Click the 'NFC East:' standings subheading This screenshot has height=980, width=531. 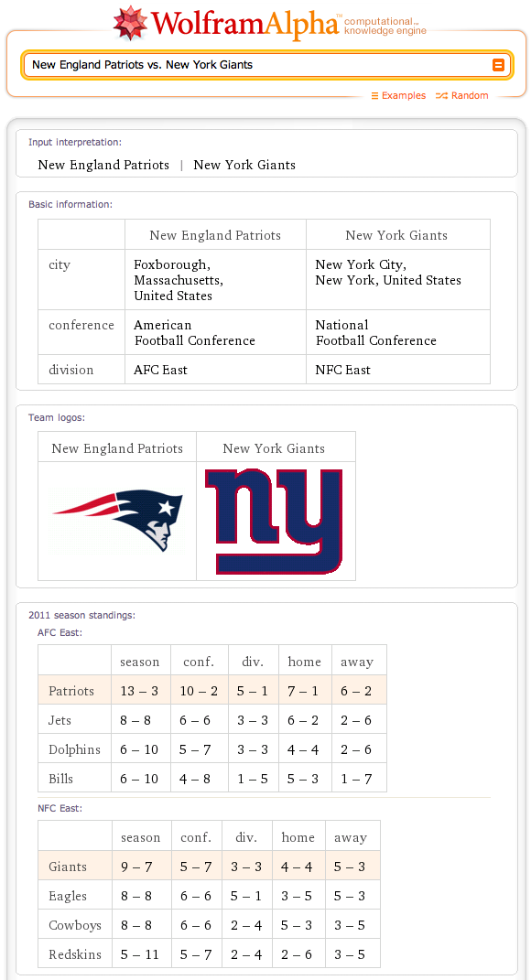tap(60, 808)
